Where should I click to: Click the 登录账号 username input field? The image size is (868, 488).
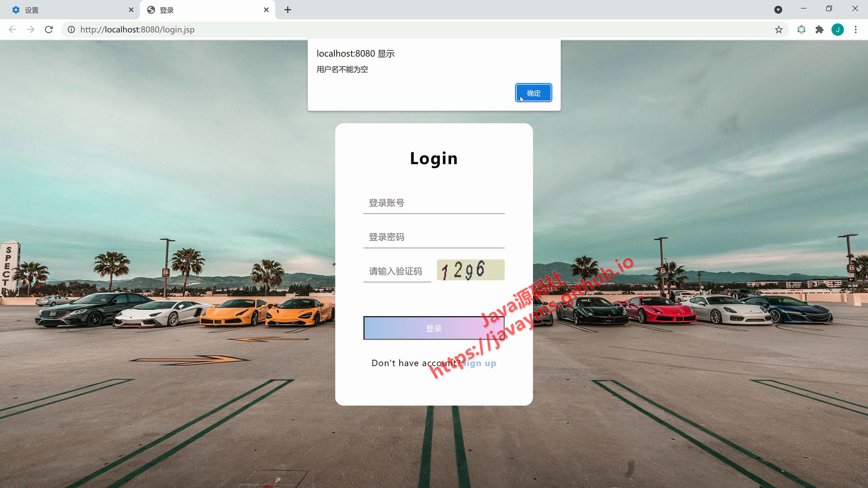point(434,203)
